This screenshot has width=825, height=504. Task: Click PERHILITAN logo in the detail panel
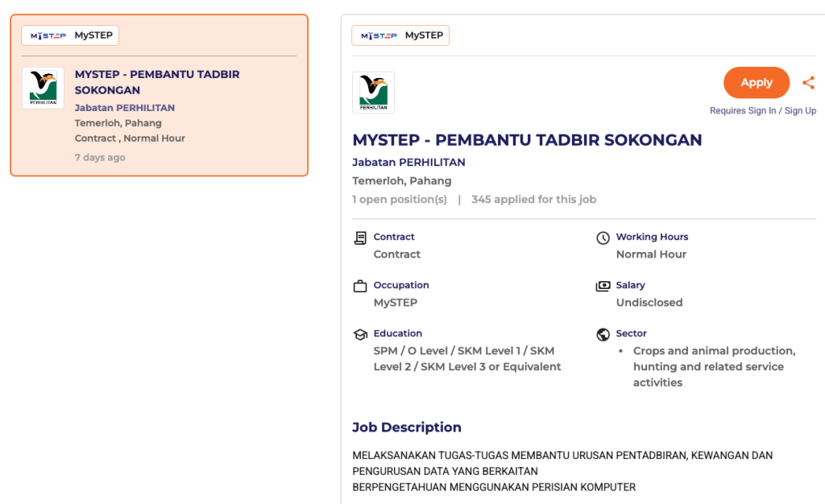[x=373, y=93]
